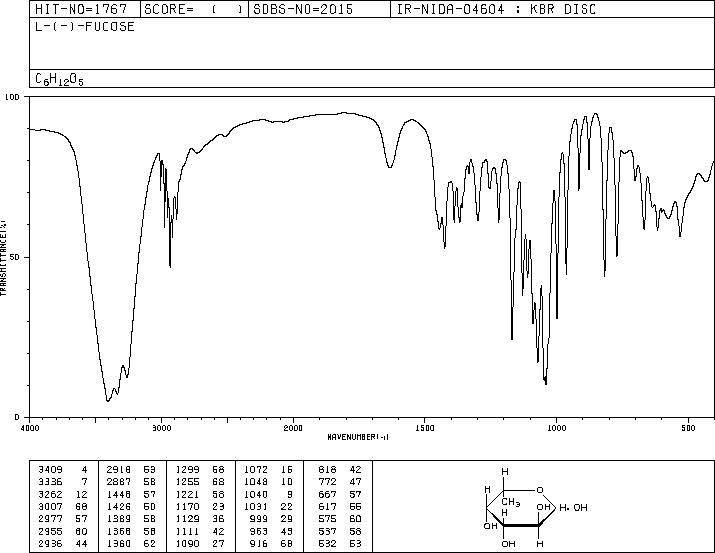Click the L-(-)-FUCOSE compound name
The height and width of the screenshot is (553, 715).
pos(85,27)
